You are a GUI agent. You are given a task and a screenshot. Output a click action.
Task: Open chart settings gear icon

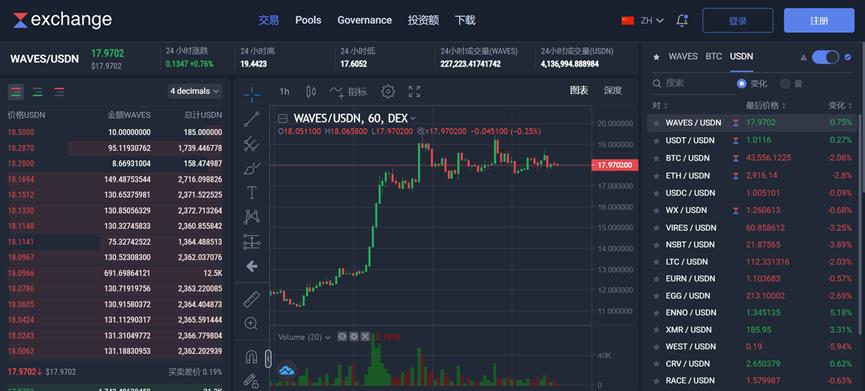point(388,92)
